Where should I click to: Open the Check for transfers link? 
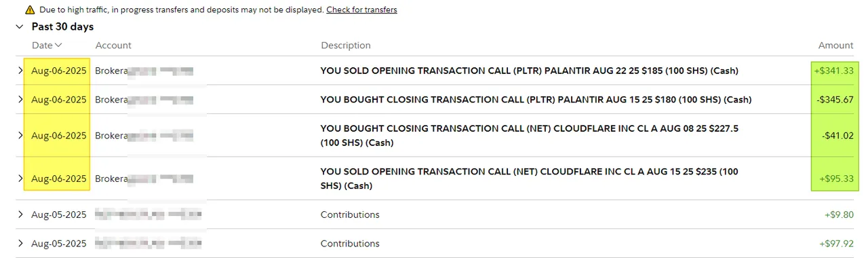tap(361, 10)
